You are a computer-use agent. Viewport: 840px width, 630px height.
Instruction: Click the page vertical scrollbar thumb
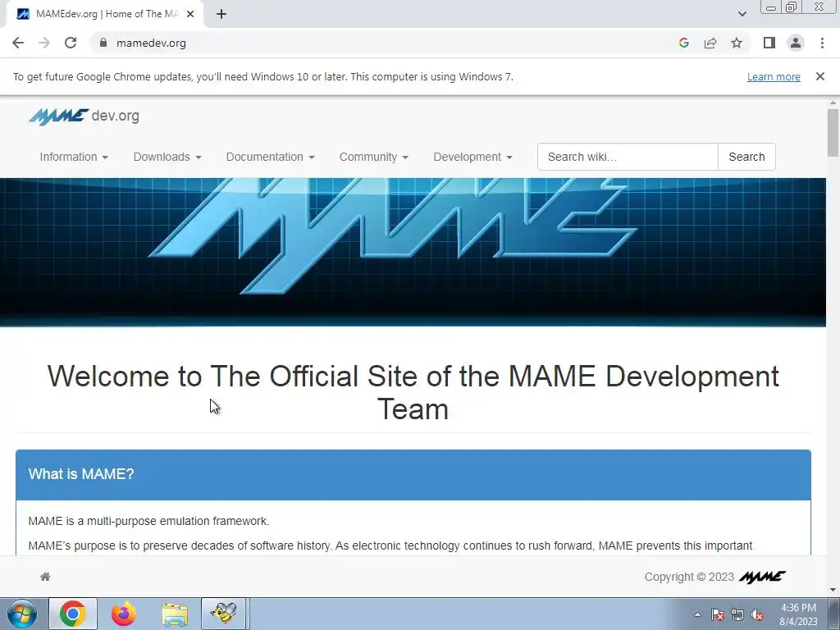point(833,132)
